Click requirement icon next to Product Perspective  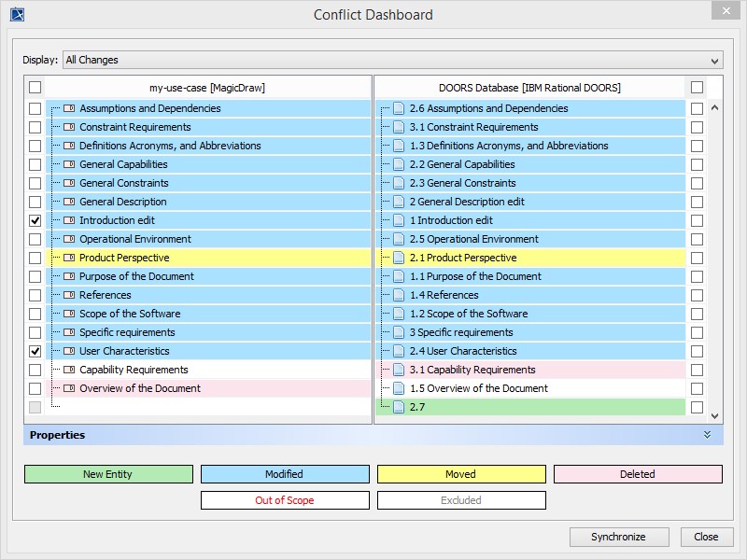(x=68, y=258)
